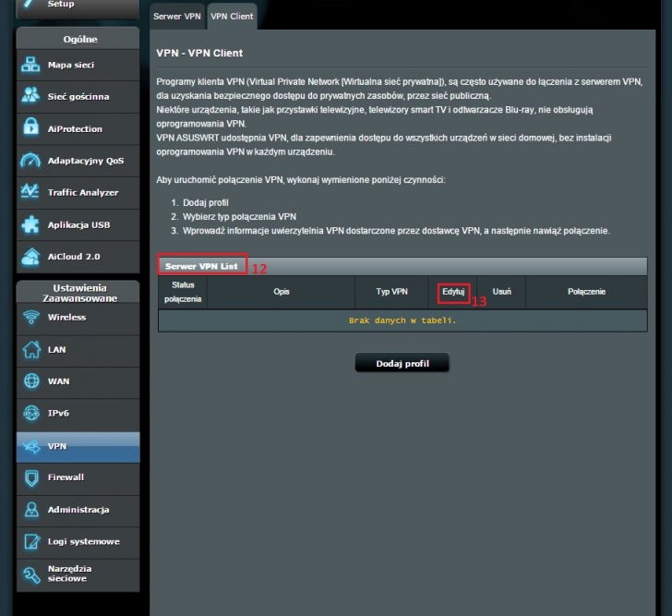Open Narzędzia sieciowe wrench icon
Screen dimensions: 672x616
click(31, 574)
